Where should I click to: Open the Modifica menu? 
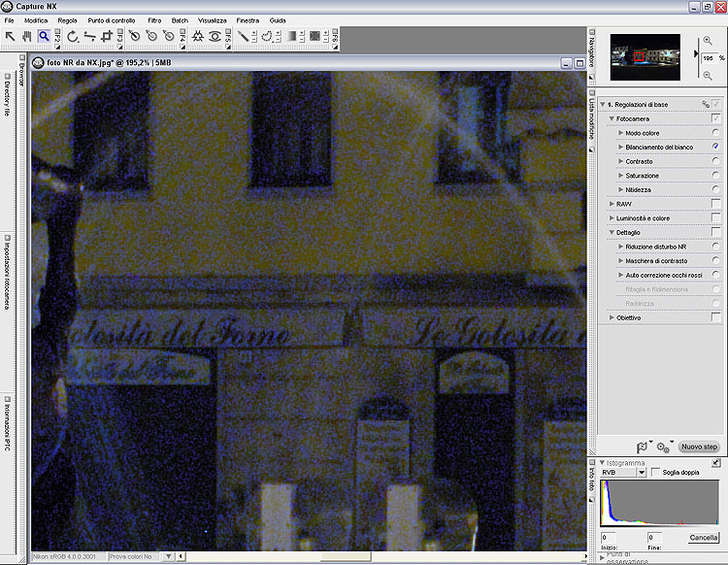pos(36,20)
